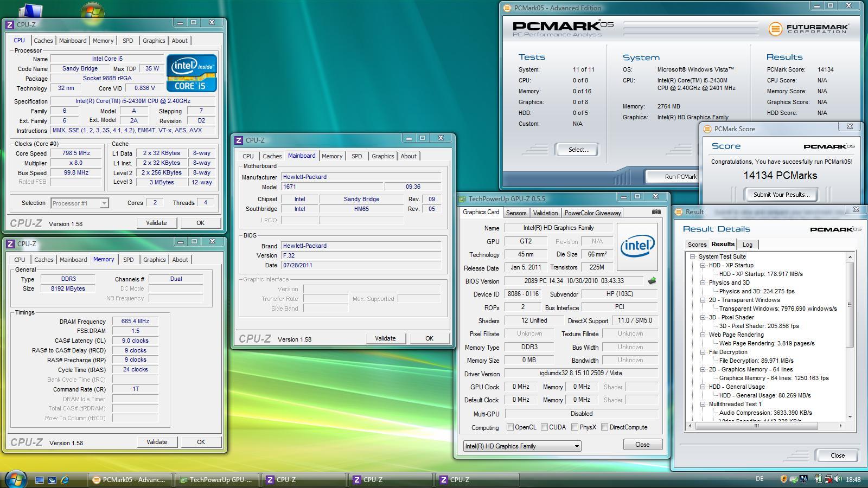
Task: Collapse the Multithreaded Test 1 node
Action: coord(703,404)
